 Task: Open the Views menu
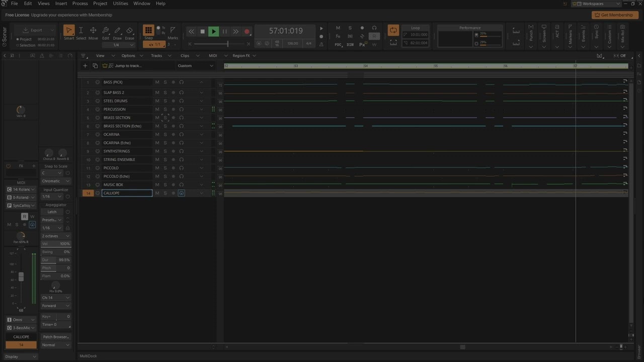point(44,4)
